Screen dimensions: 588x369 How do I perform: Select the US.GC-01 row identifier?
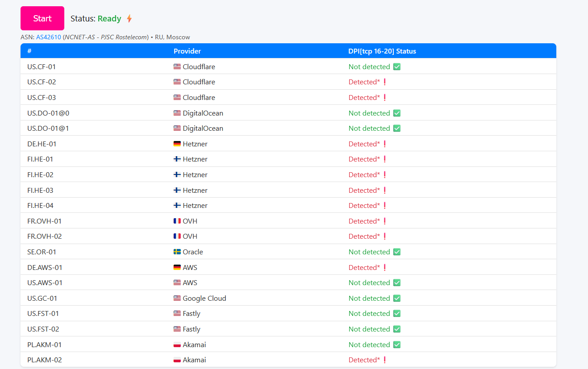42,299
